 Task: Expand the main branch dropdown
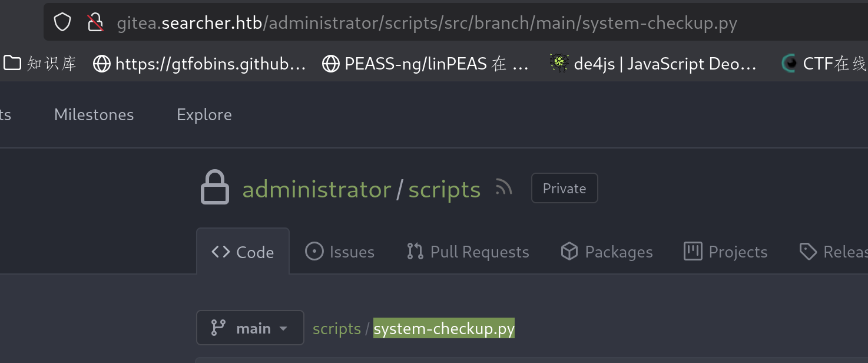pos(250,328)
